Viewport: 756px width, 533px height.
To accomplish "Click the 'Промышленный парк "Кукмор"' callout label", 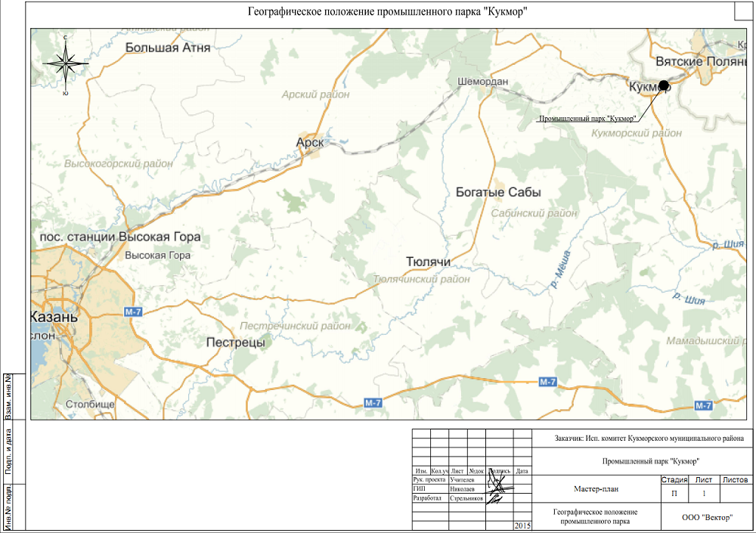I will [586, 119].
